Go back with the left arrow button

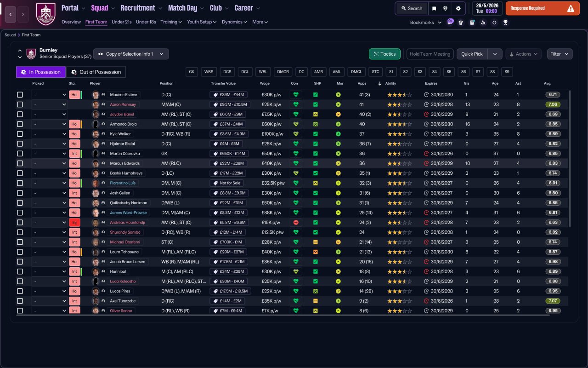[11, 14]
